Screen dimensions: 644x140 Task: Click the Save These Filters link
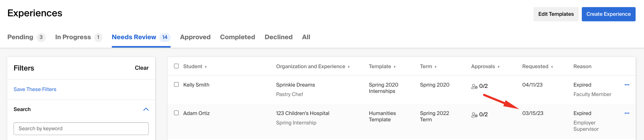point(35,89)
